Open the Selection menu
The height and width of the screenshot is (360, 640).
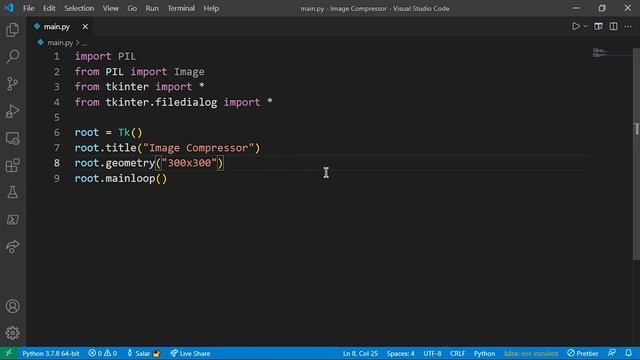[79, 8]
